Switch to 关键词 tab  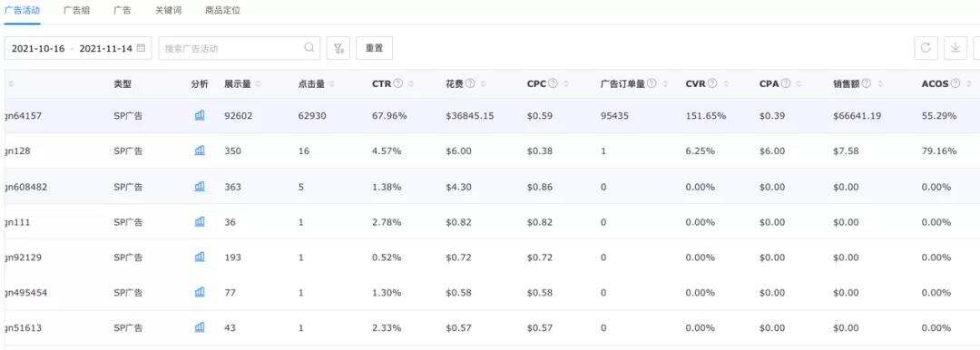(x=168, y=11)
